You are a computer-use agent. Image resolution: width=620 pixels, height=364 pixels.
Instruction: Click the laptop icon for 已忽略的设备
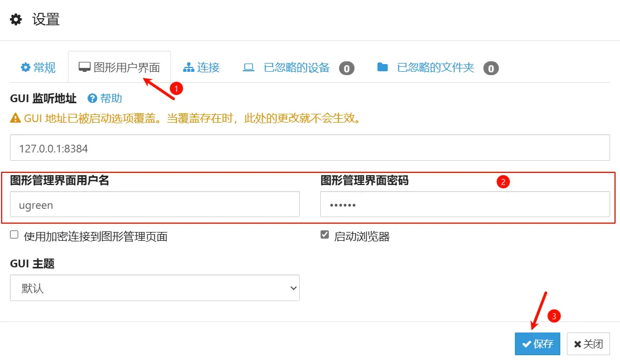(x=249, y=67)
